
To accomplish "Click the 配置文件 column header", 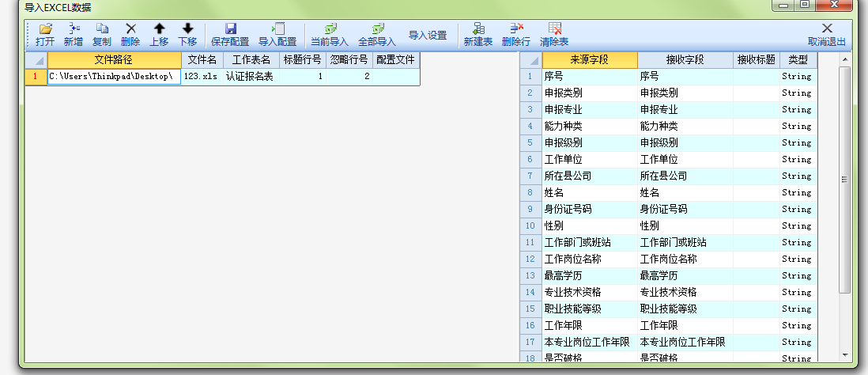I will click(396, 60).
